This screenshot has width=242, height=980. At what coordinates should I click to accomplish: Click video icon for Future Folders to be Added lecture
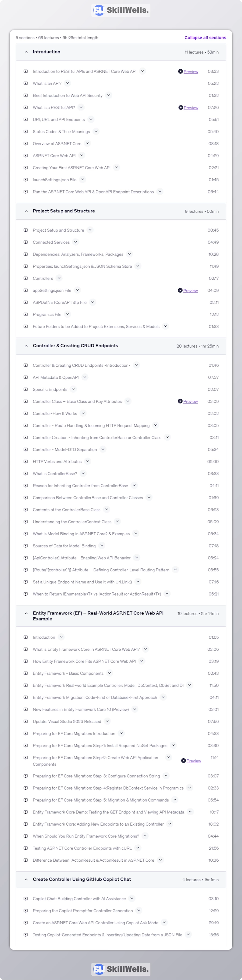point(26,326)
